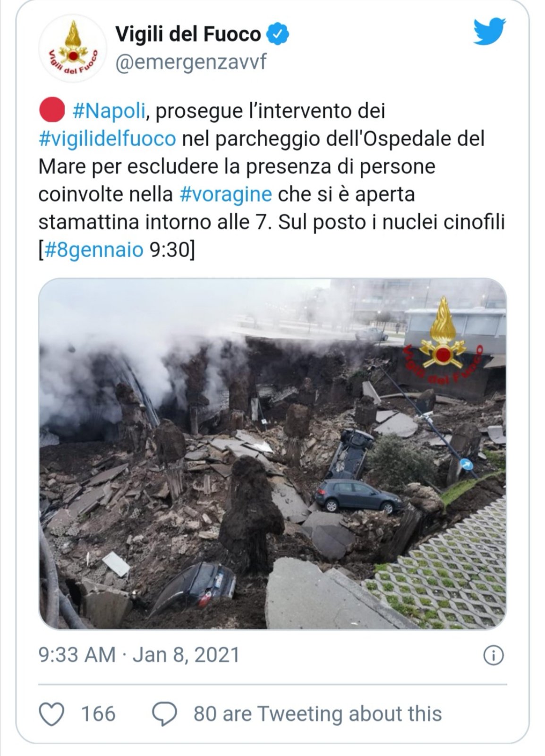Click the tweet body text

coord(272,180)
